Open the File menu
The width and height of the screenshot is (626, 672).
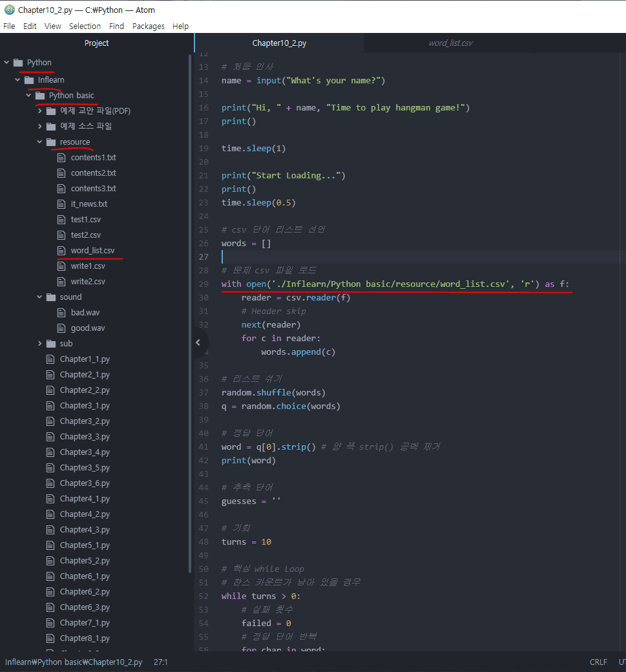(x=9, y=26)
